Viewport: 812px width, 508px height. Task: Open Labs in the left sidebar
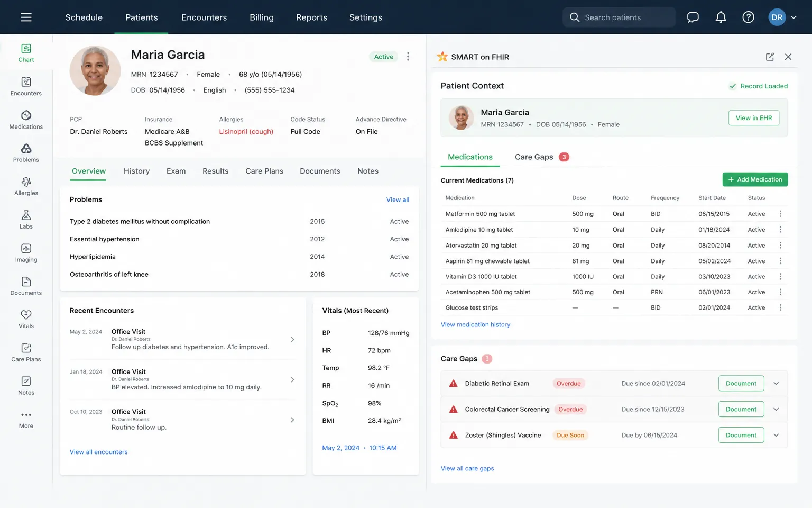[26, 220]
